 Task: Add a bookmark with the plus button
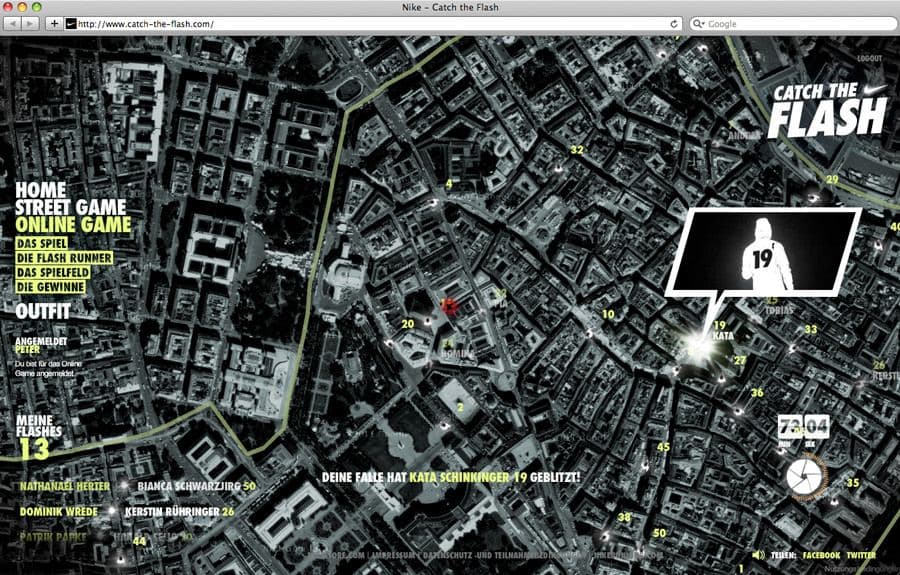(x=54, y=24)
